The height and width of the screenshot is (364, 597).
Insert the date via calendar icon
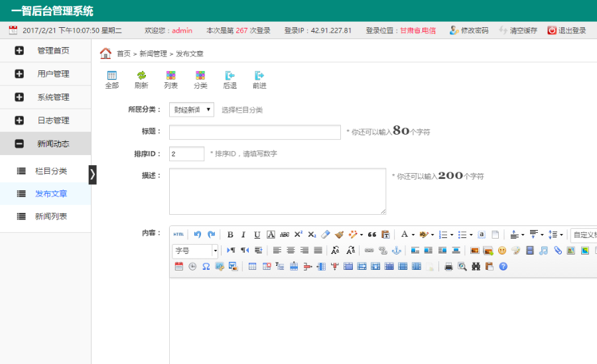[x=179, y=267]
